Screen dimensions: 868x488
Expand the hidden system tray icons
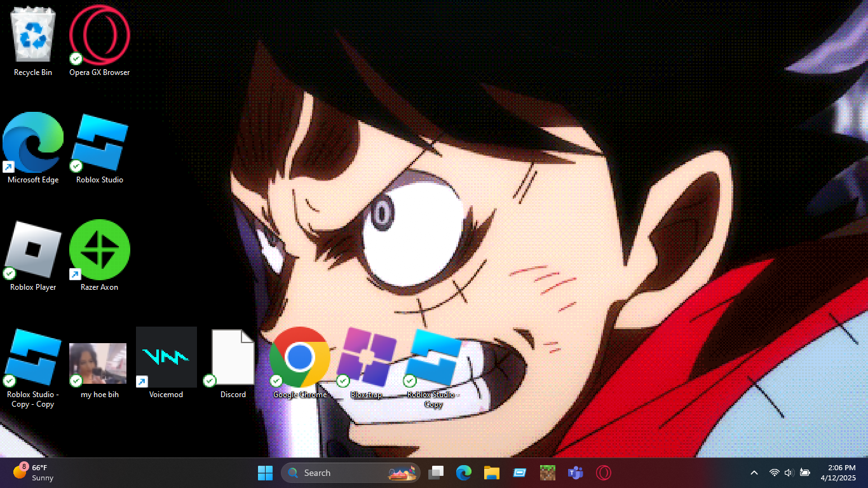click(x=754, y=473)
